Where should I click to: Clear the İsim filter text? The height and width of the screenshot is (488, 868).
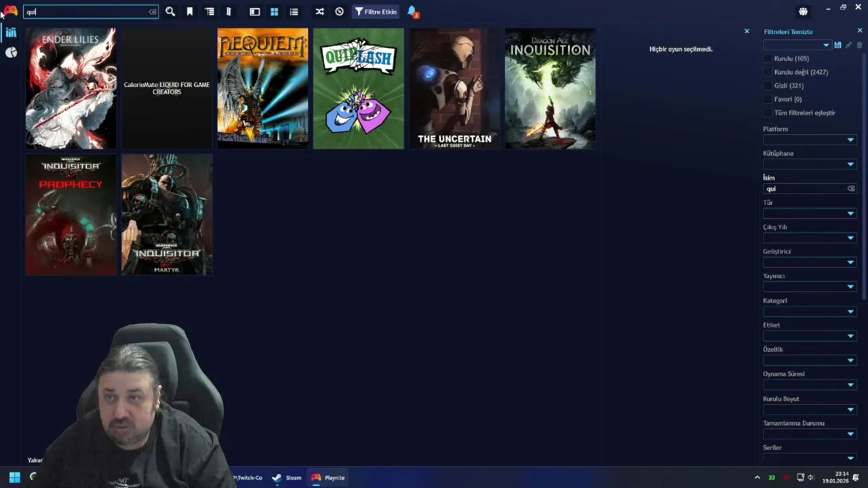point(851,188)
